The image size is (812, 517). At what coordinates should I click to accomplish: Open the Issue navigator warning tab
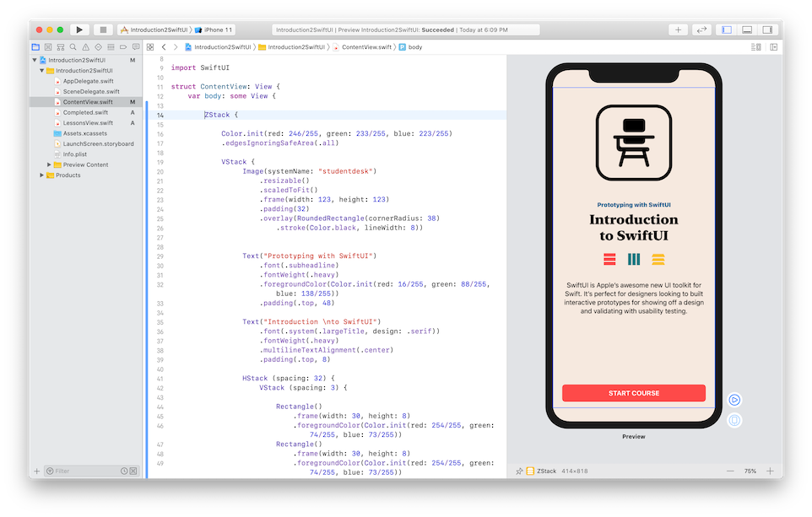(x=85, y=47)
